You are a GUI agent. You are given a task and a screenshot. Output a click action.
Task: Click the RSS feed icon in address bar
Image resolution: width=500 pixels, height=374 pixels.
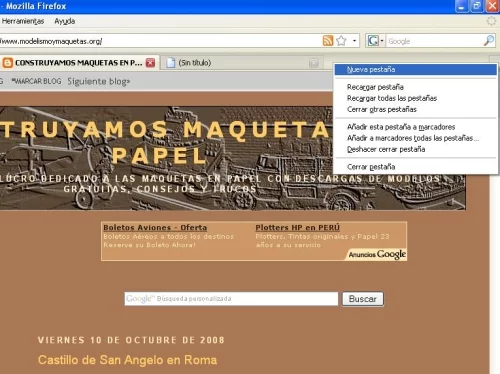point(328,41)
